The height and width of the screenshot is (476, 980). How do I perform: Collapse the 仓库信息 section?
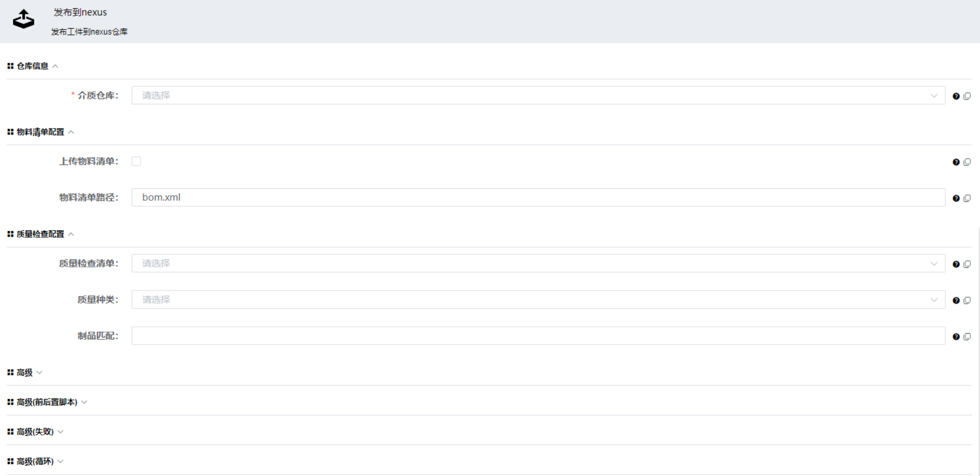click(x=55, y=66)
